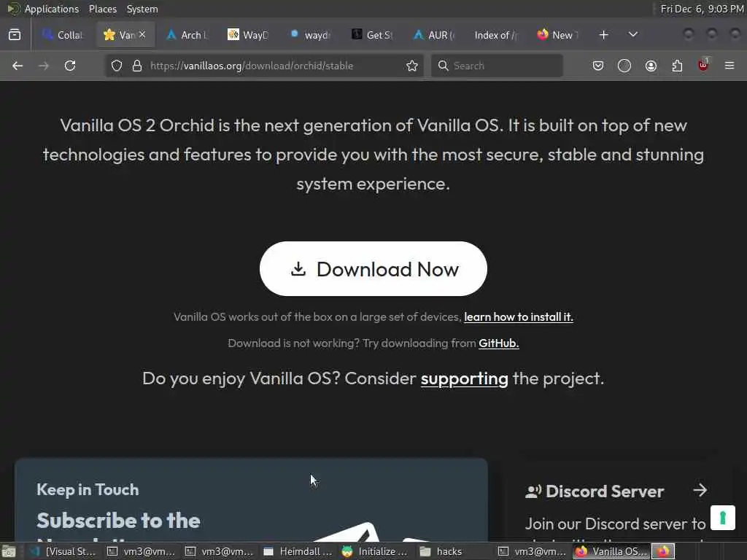This screenshot has height=560, width=747.
Task: Open the Places menu
Action: pyautogui.click(x=103, y=9)
